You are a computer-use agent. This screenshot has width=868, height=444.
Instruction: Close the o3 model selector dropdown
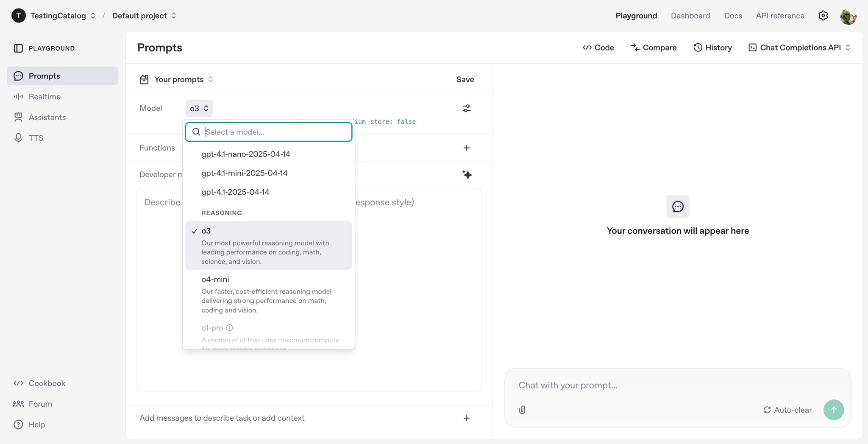[199, 108]
